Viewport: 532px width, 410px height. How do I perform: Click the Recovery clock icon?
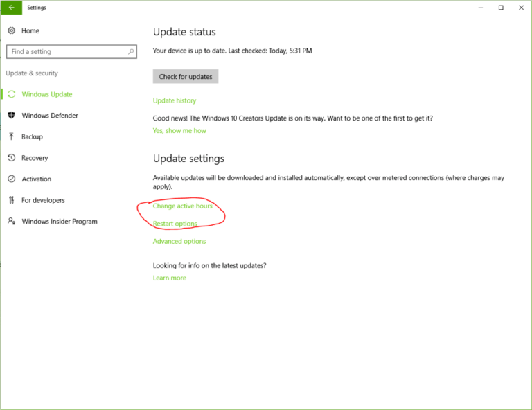tap(12, 158)
